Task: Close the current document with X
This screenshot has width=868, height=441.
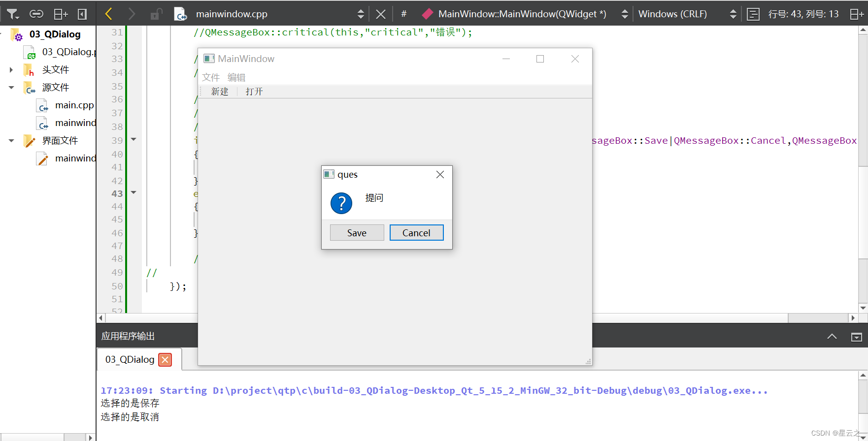Action: pos(381,14)
